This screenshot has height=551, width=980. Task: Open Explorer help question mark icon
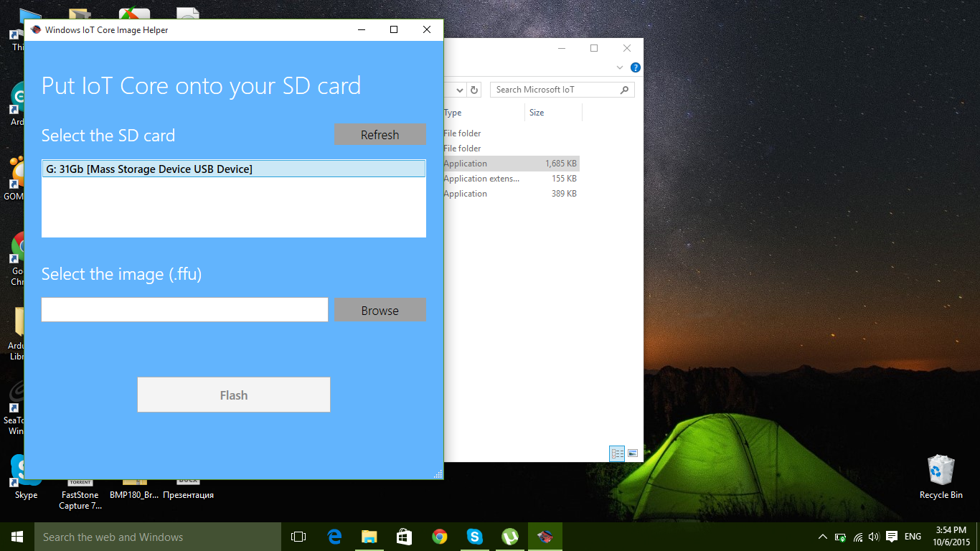pyautogui.click(x=635, y=67)
